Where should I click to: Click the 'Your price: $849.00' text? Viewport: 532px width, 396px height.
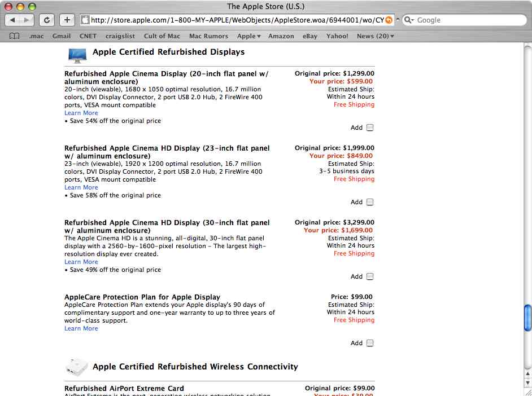click(x=341, y=156)
